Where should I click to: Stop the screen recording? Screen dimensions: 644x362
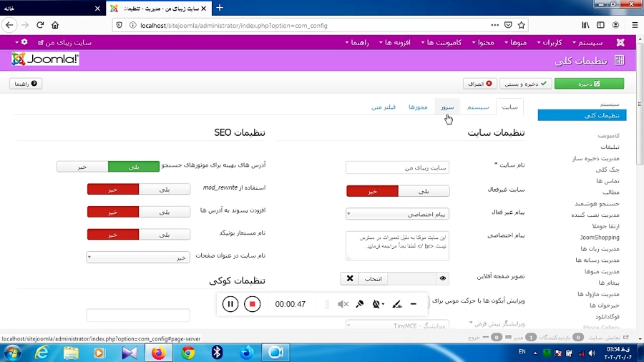(x=252, y=304)
